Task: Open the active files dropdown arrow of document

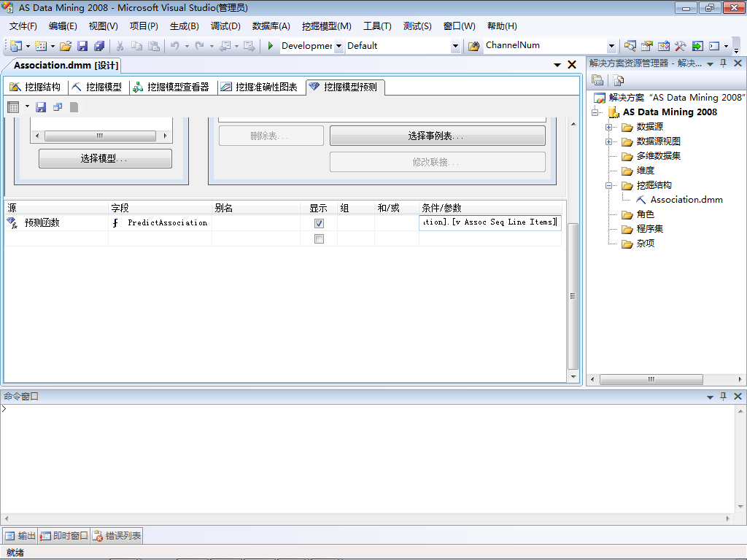Action: [x=557, y=65]
